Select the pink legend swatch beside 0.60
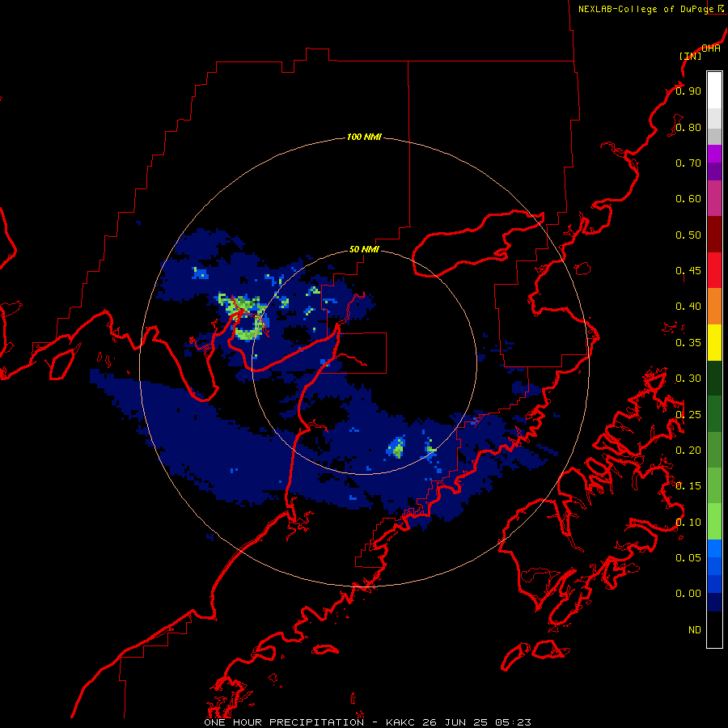This screenshot has width=728, height=728. (x=714, y=198)
